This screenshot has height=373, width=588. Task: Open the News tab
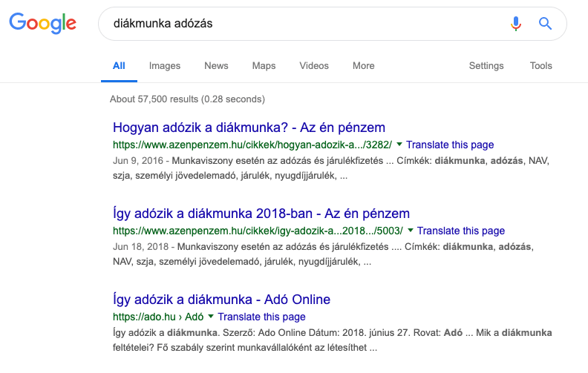[216, 66]
